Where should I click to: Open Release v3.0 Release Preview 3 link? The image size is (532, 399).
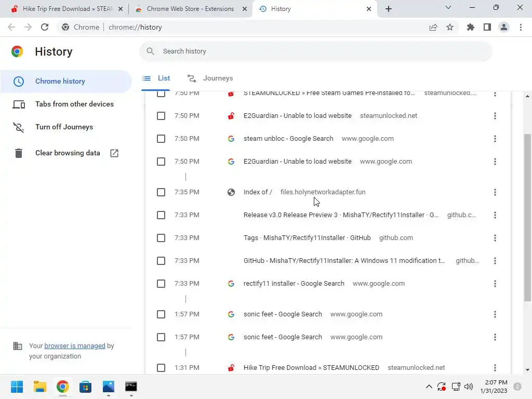pyautogui.click(x=341, y=215)
